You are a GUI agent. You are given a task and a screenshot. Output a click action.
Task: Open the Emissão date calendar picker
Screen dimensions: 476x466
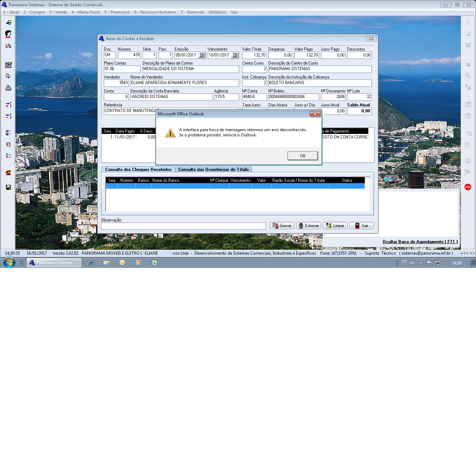point(201,55)
